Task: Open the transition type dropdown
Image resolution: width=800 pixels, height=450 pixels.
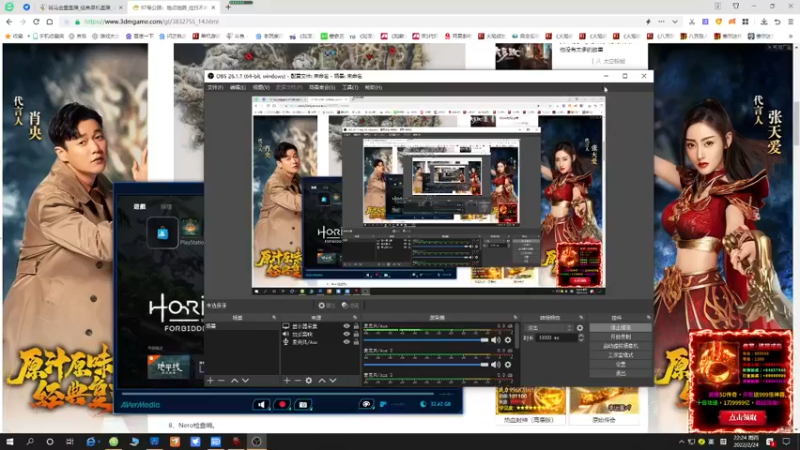Action: click(549, 328)
